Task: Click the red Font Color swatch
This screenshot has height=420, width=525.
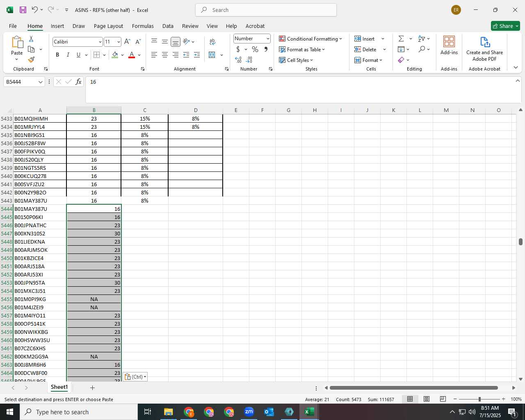Action: pyautogui.click(x=132, y=55)
